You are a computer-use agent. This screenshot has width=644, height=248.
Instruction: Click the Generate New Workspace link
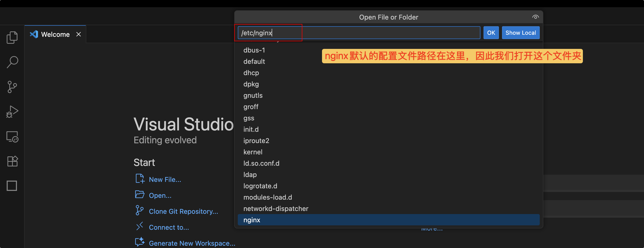tap(192, 243)
